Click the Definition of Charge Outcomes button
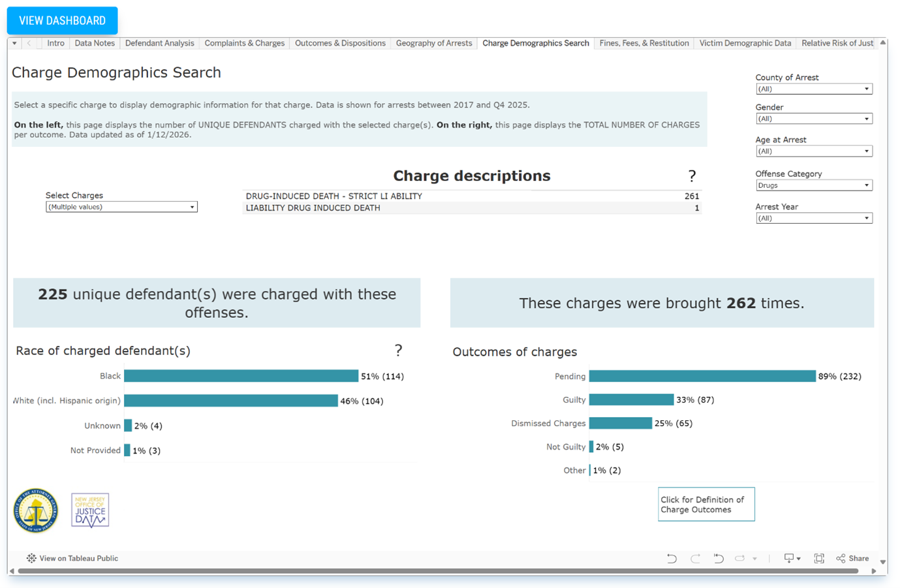The height and width of the screenshot is (588, 900). [706, 504]
